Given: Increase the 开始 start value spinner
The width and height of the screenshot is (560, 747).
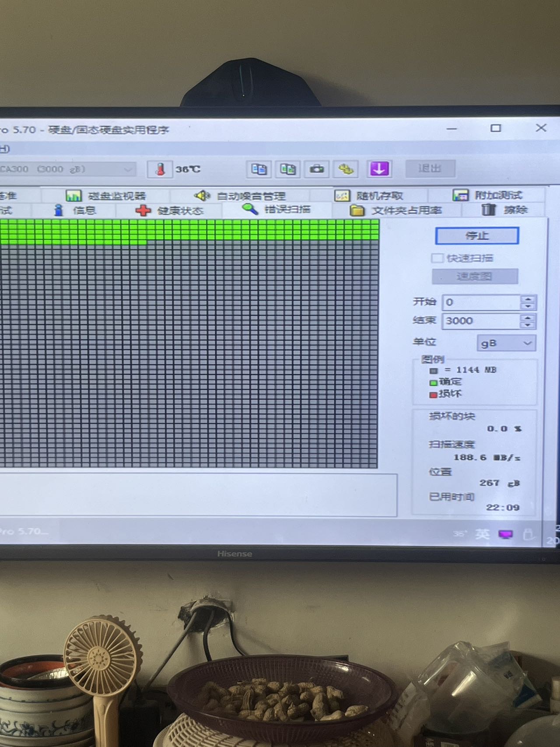Looking at the screenshot, I should point(528,299).
